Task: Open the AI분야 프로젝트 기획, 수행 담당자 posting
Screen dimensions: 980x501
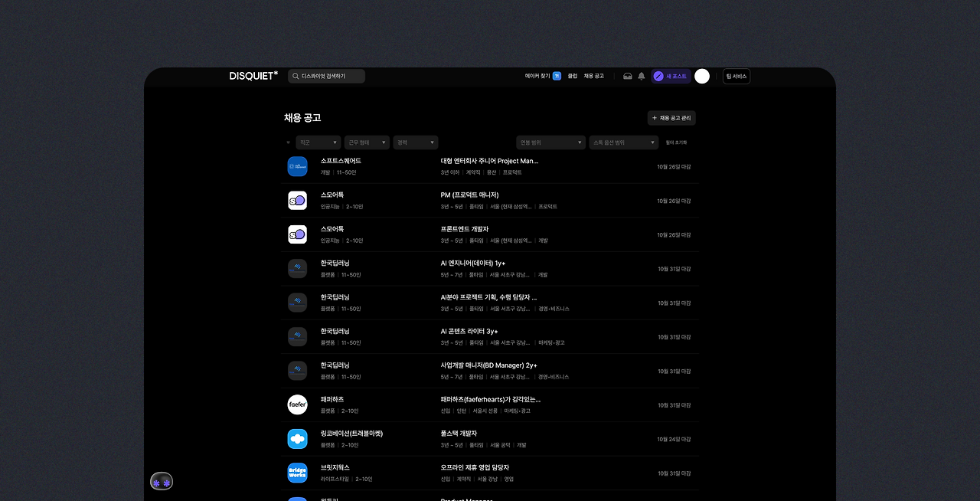Action: (488, 297)
